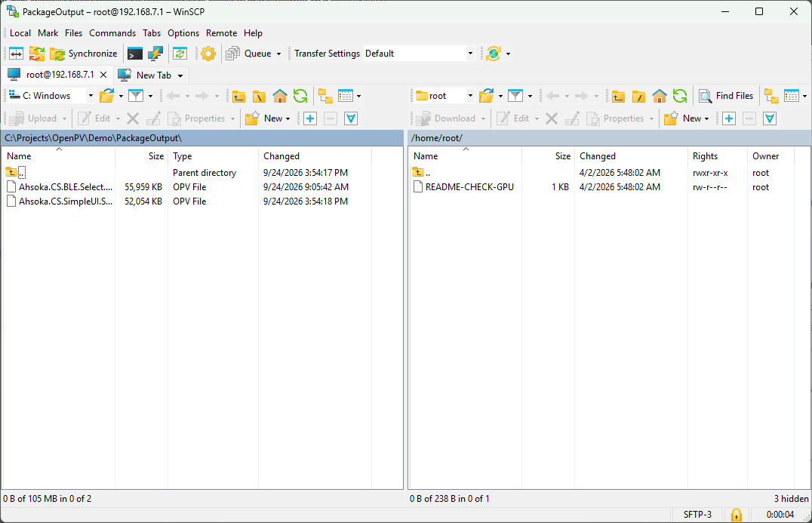This screenshot has height=523, width=812.
Task: Open Preferences gear icon
Action: 208,54
